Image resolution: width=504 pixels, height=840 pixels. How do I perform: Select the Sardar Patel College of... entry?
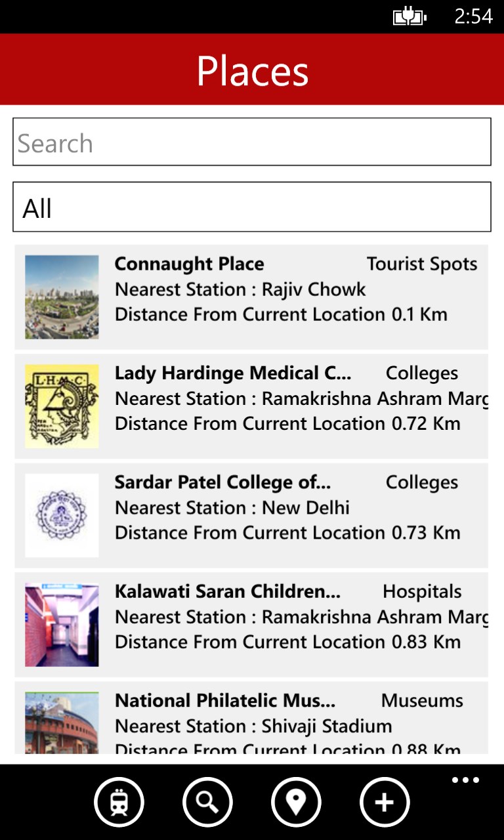pos(222,482)
